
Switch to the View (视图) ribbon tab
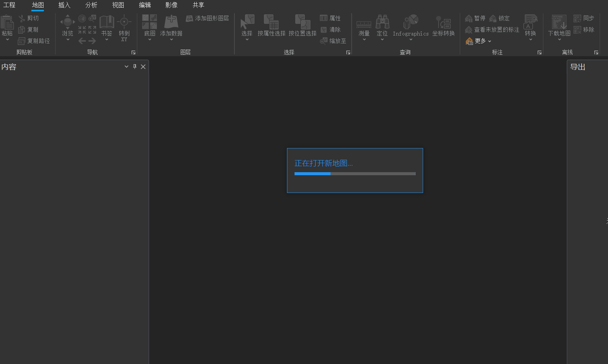click(x=118, y=5)
